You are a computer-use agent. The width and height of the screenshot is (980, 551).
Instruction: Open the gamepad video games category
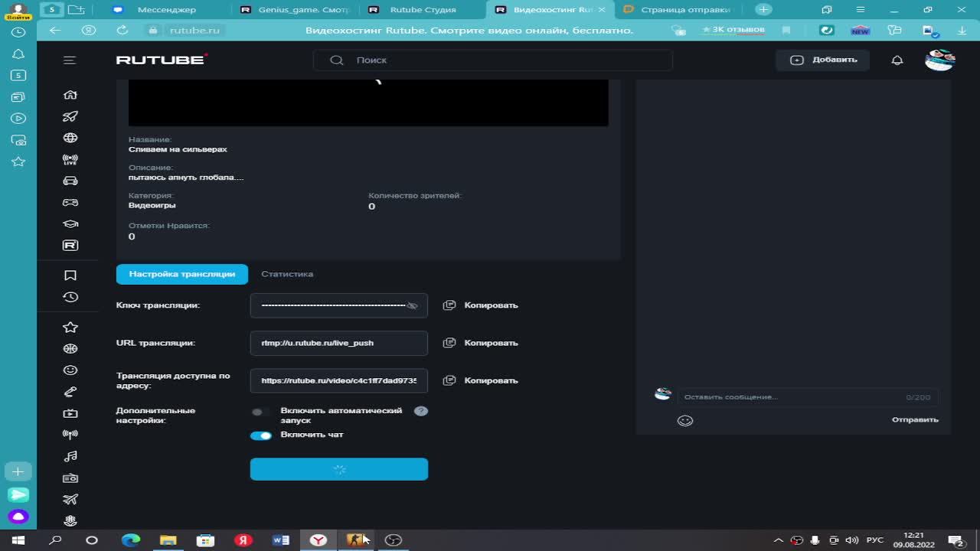[70, 202]
